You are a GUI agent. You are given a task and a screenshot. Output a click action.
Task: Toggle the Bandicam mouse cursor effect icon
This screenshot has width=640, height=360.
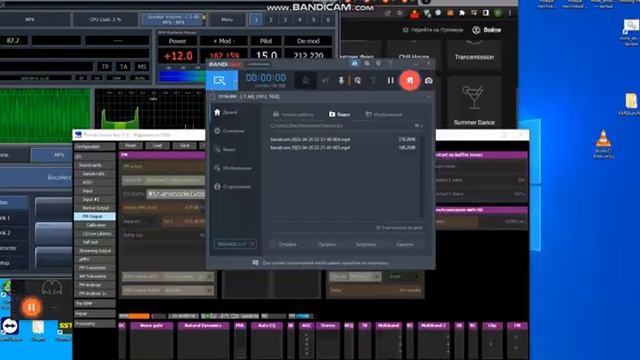[358, 81]
